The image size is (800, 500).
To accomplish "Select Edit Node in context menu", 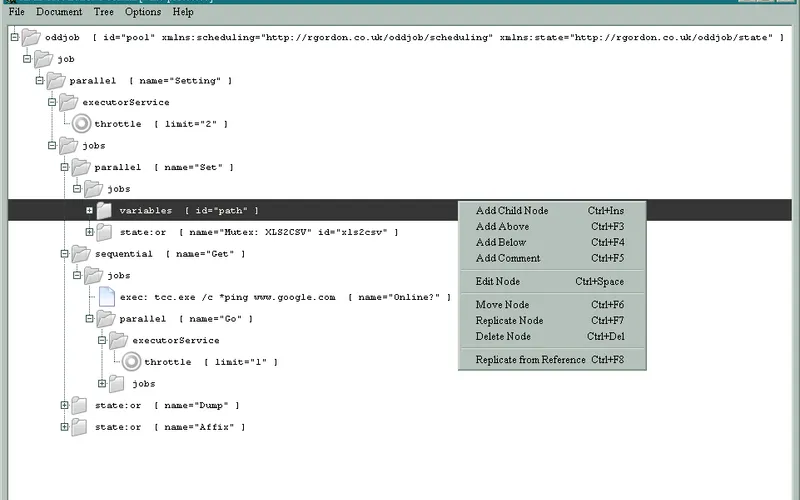I will (552, 281).
